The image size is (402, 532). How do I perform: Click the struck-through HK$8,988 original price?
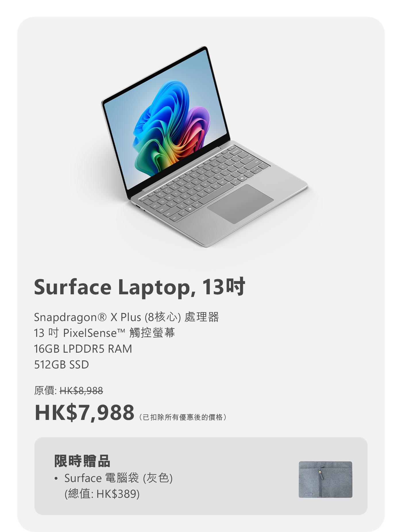[81, 391]
